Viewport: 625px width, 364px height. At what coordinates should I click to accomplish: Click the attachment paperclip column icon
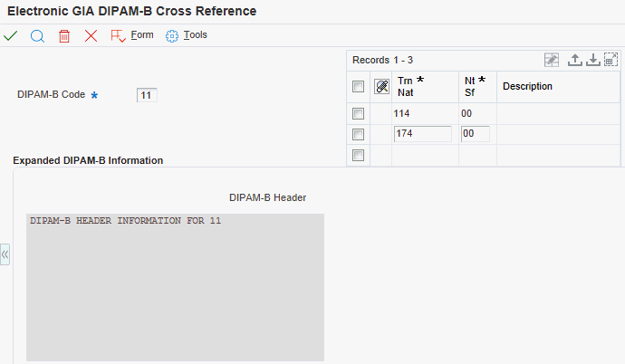382,86
